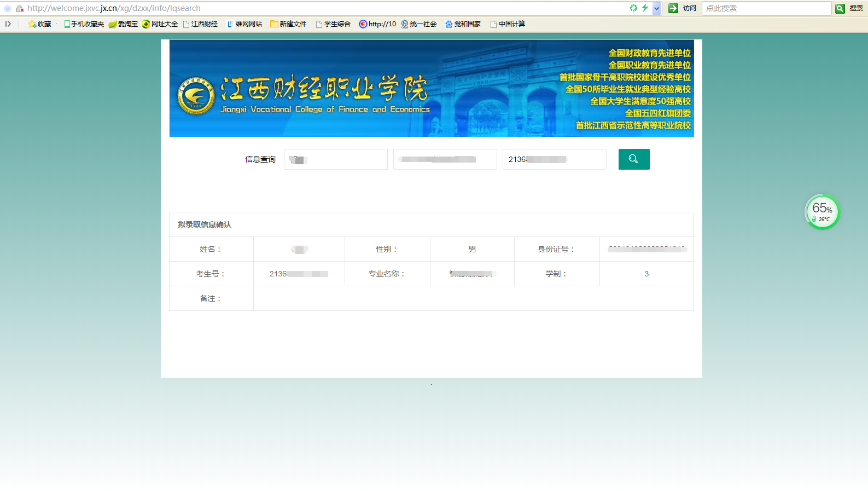Viewport: 868px width, 491px height.
Task: Click the site security icon in address bar
Action: (20, 8)
